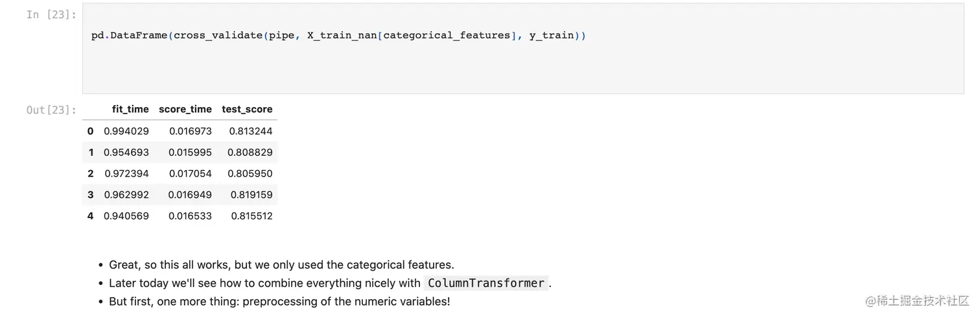This screenshot has height=318, width=980.
Task: Click the 'Great, so this all works' bullet
Action: point(281,265)
